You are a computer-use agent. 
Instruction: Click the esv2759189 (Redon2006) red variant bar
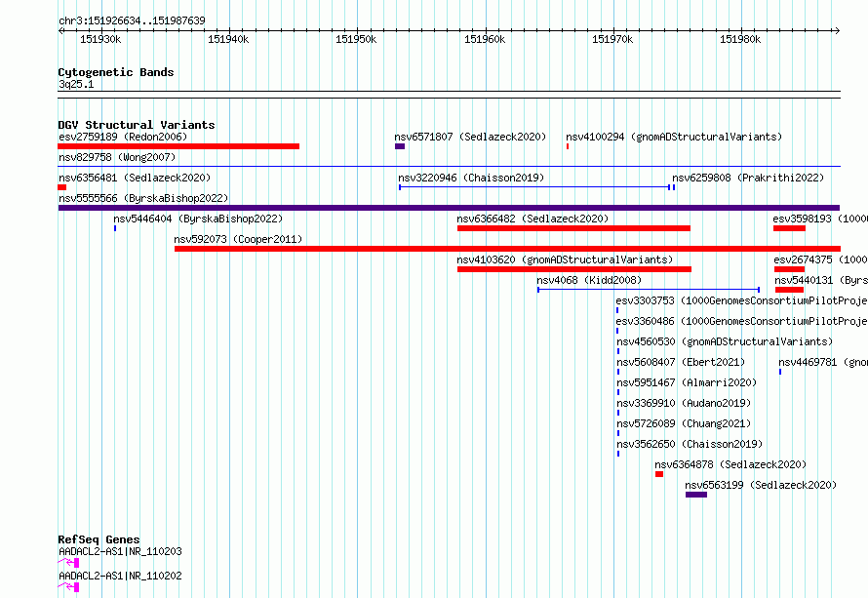(x=178, y=146)
